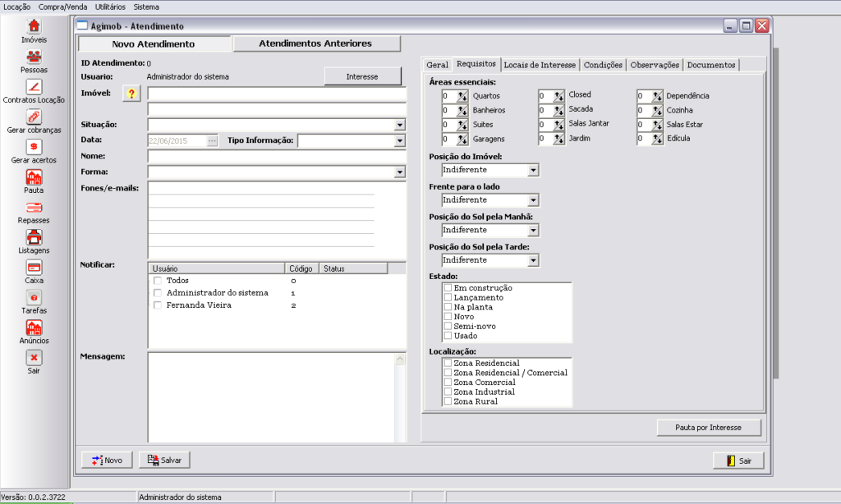
Task: Click the Sair button at bottom right
Action: coord(738,460)
